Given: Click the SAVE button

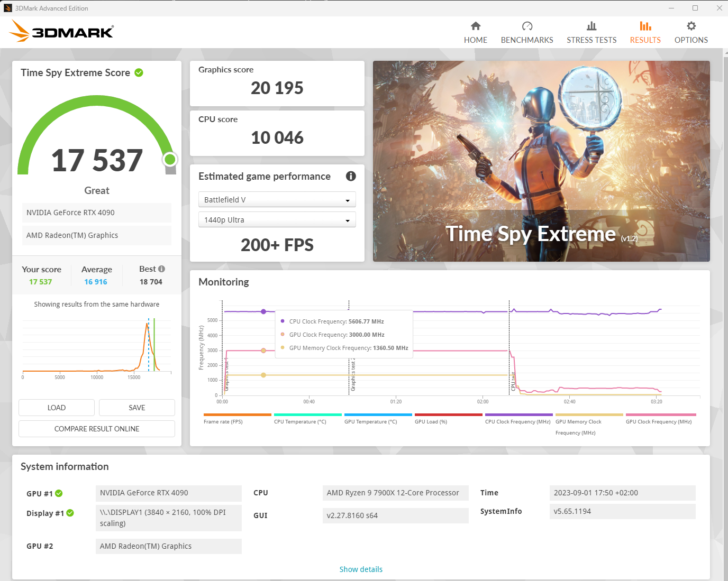Looking at the screenshot, I should [137, 408].
